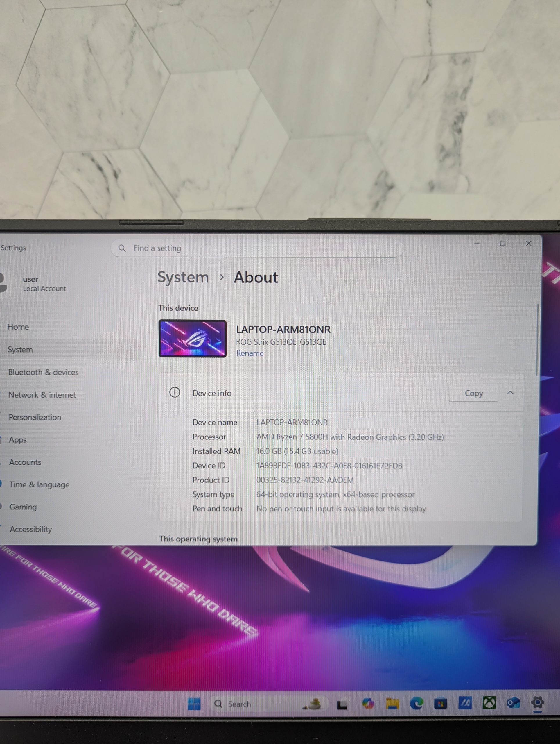The height and width of the screenshot is (744, 560).
Task: Copy the device info details
Action: pyautogui.click(x=473, y=393)
